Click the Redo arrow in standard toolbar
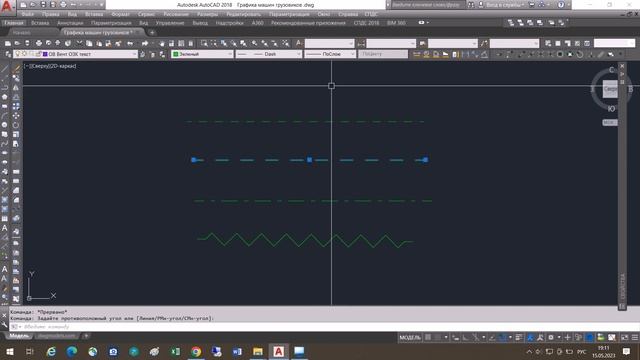640x360 pixels. (x=145, y=43)
